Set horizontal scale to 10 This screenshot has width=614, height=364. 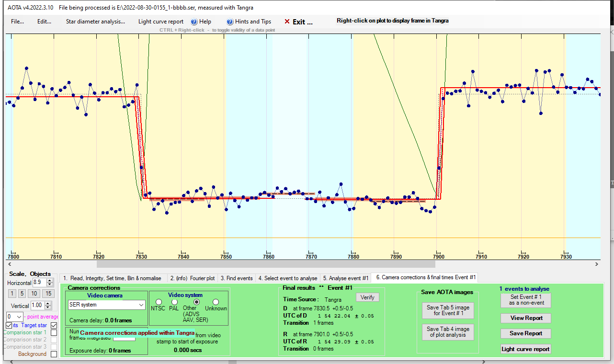tap(34, 294)
